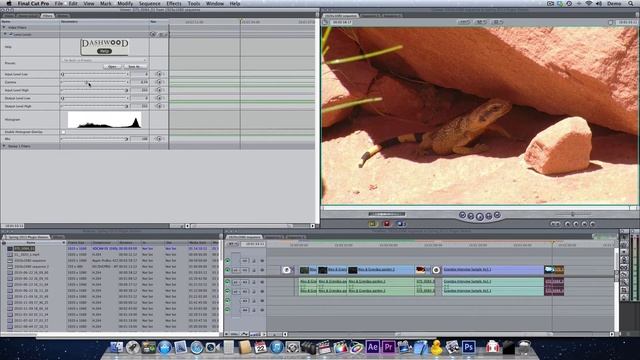Open Photoshop from the Dock
The width and height of the screenshot is (640, 360).
click(x=468, y=347)
